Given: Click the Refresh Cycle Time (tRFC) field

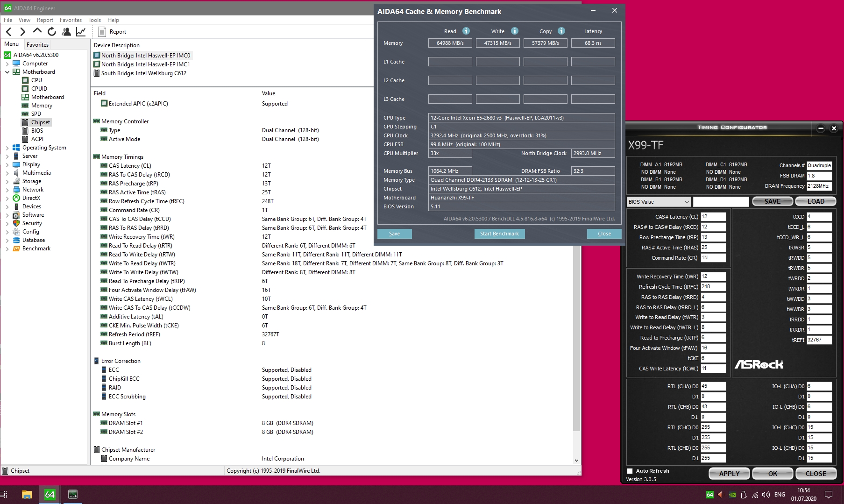Looking at the screenshot, I should click(x=713, y=287).
